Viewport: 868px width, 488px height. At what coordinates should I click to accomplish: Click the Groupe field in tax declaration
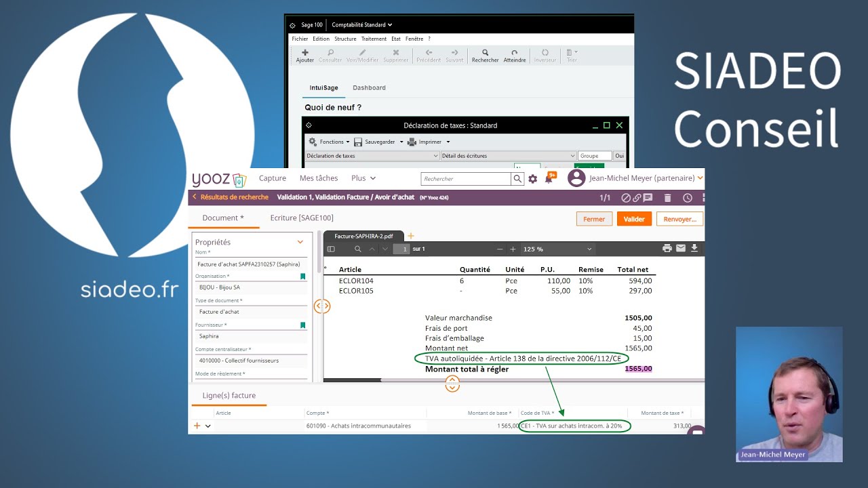[x=595, y=156]
